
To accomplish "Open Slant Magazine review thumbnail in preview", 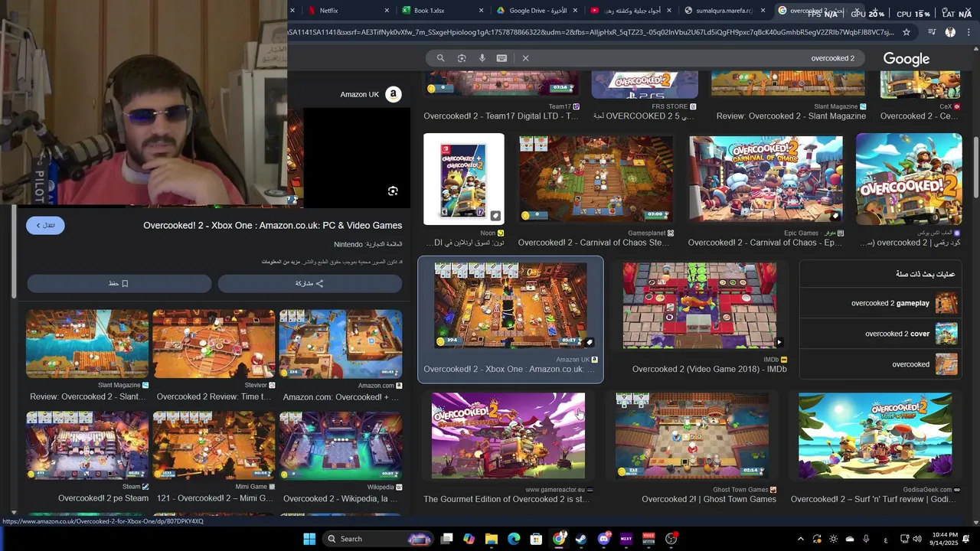I will pos(87,344).
